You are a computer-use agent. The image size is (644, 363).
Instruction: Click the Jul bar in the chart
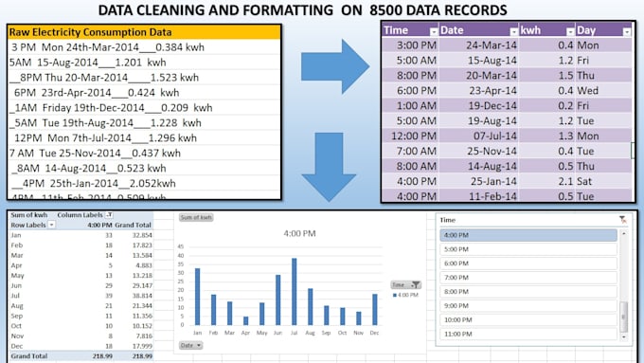(x=295, y=292)
